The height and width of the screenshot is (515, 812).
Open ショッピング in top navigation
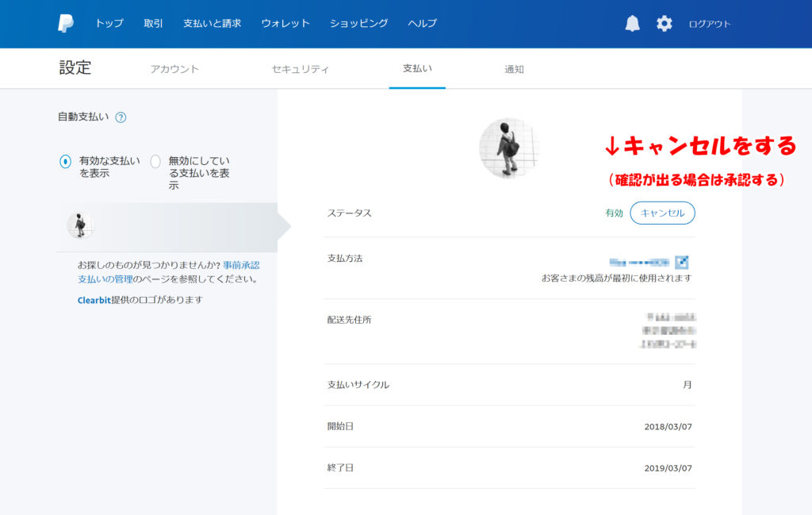tap(358, 24)
